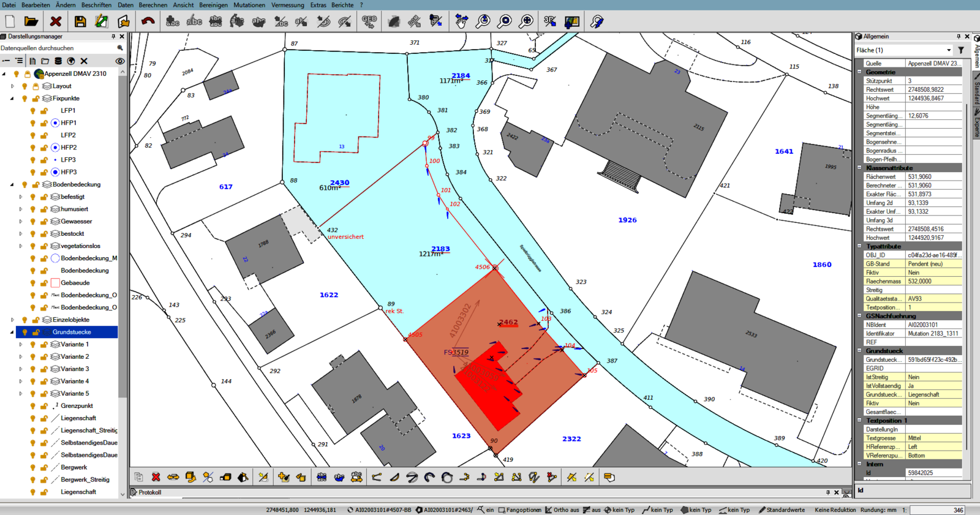Viewport: 980px width, 515px height.
Task: Select the pan hand tool
Action: 461,22
